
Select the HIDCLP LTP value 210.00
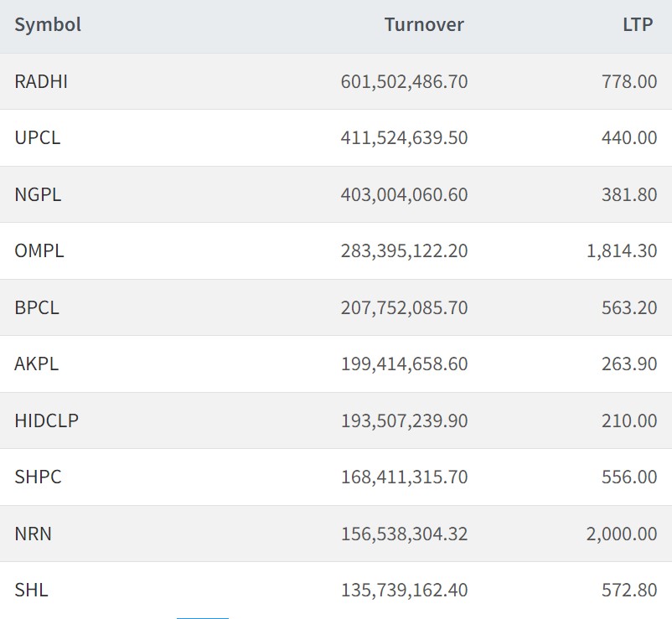pyautogui.click(x=629, y=420)
